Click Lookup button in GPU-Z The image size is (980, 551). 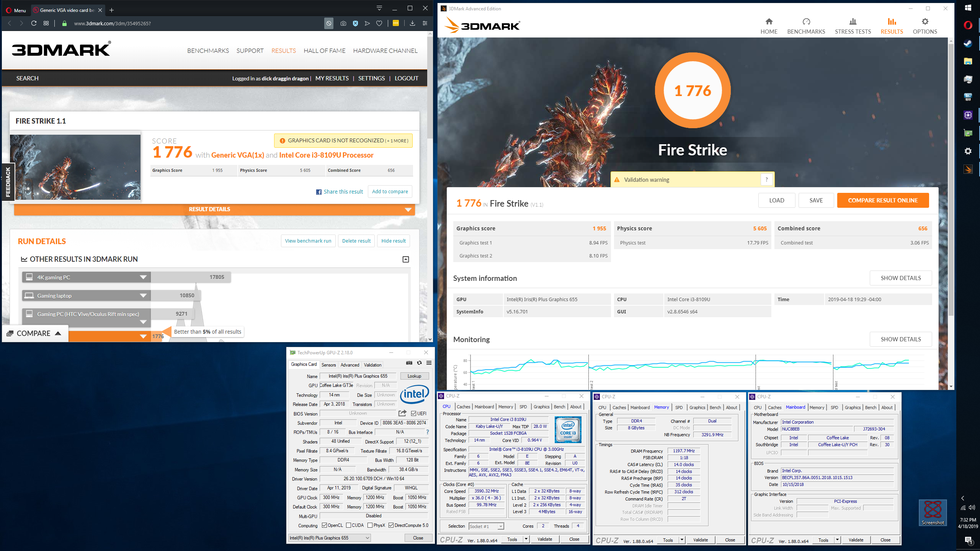[x=414, y=376]
